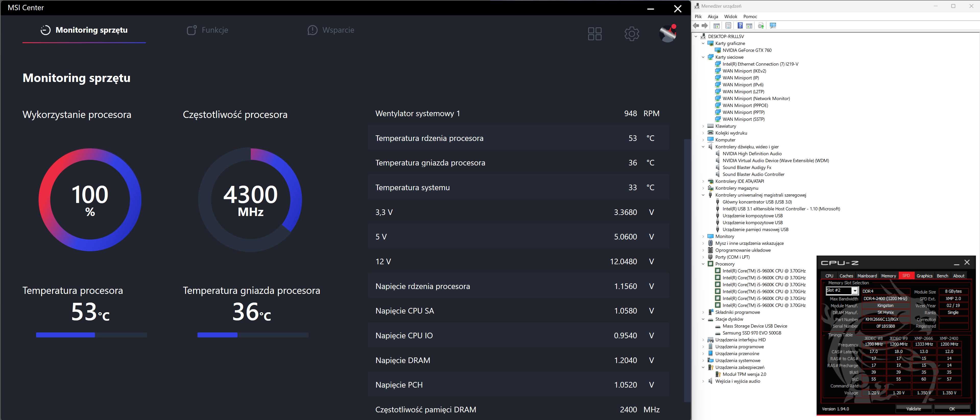Collapse the Stacje dysków category

[x=703, y=319]
